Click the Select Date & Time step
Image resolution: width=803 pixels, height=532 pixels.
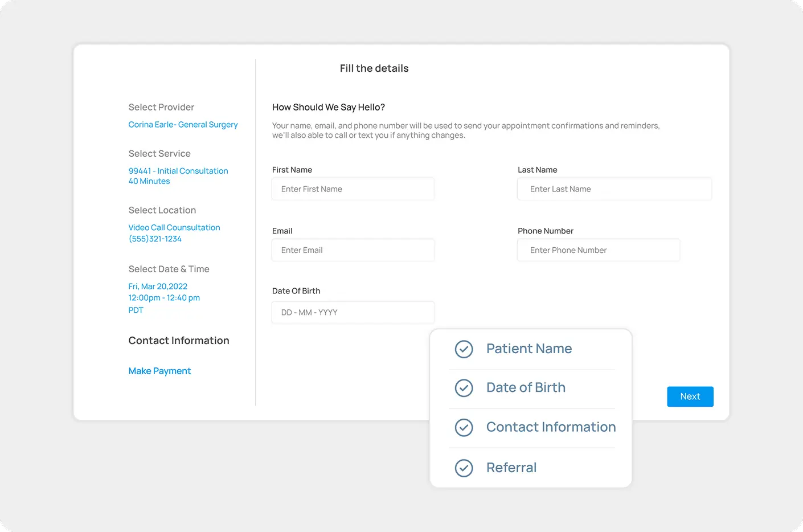[x=169, y=268]
